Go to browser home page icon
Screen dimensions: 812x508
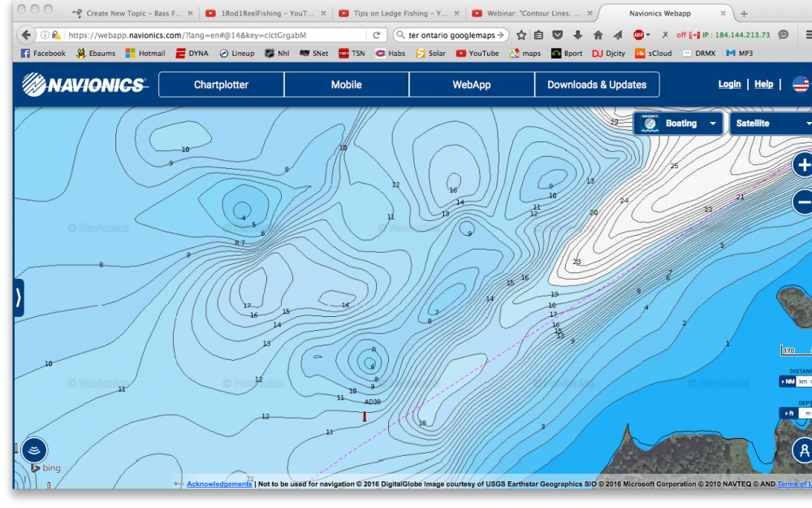click(x=598, y=35)
